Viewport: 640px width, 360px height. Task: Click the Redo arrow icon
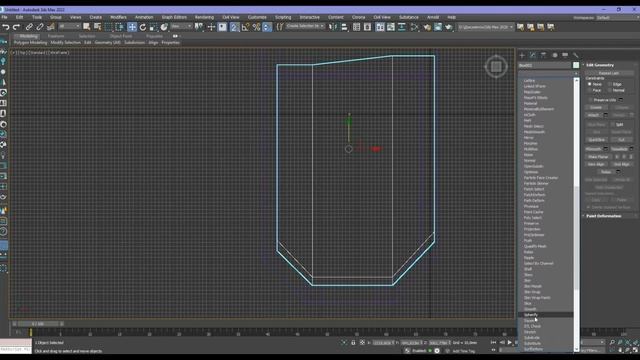pos(16,27)
